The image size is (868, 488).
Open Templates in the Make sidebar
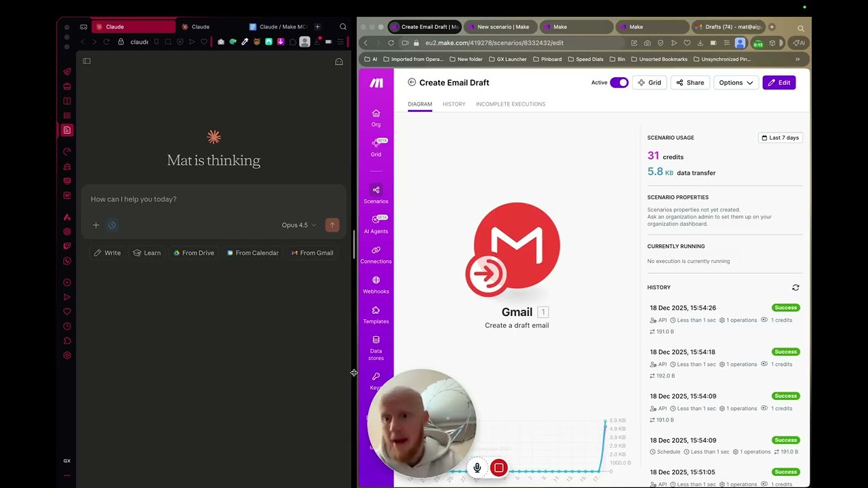(376, 314)
